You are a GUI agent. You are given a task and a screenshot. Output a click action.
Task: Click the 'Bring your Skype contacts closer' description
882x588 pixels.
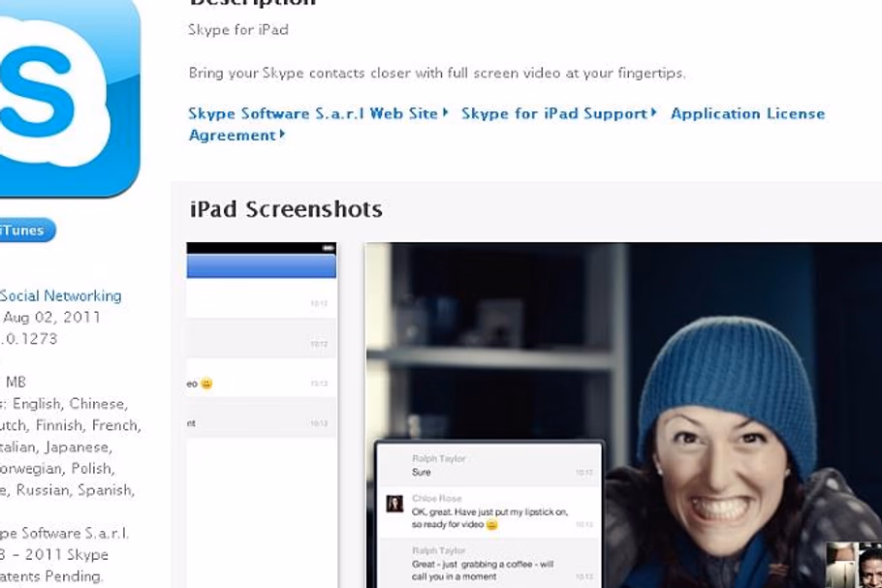coord(437,73)
